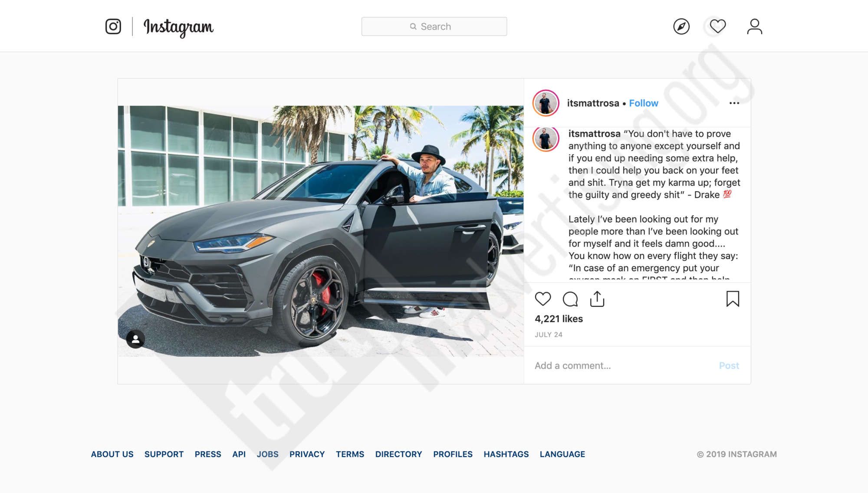This screenshot has height=493, width=868.
Task: Show tagged people icon on photo
Action: [135, 339]
